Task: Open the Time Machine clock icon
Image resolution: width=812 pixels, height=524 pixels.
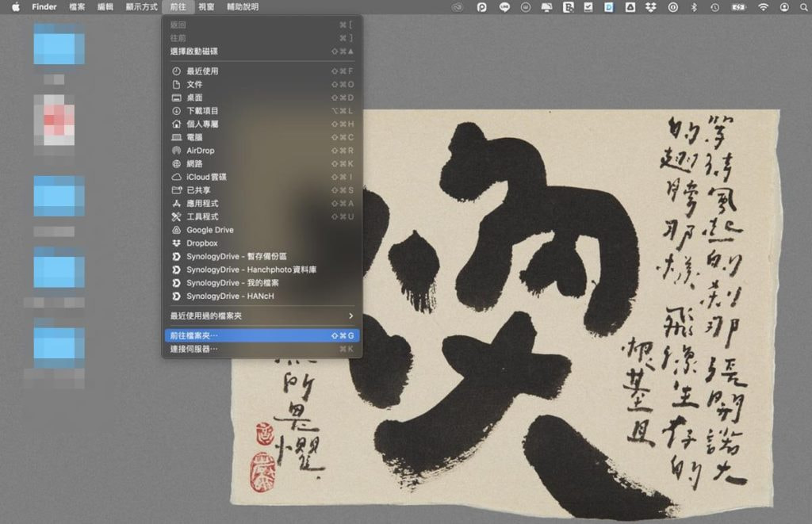Action: coord(714,7)
